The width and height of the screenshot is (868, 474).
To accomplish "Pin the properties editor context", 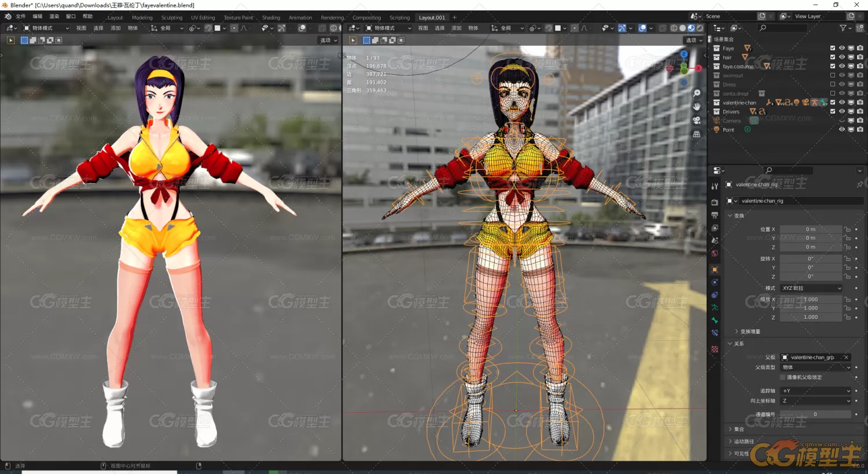I will 859,185.
